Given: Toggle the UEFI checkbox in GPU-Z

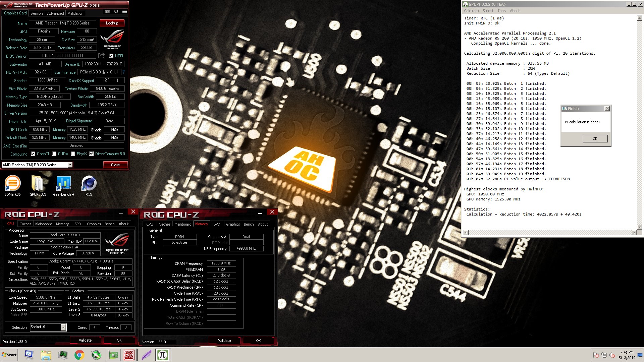Looking at the screenshot, I should point(111,56).
